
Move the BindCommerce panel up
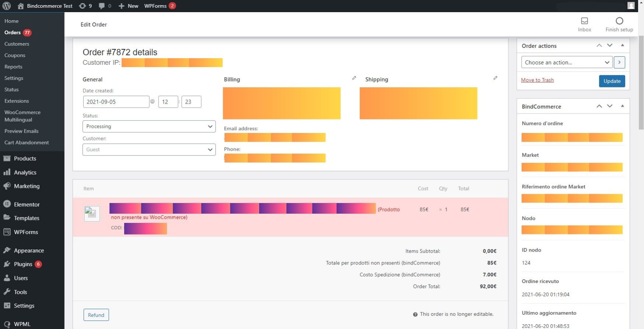click(599, 106)
